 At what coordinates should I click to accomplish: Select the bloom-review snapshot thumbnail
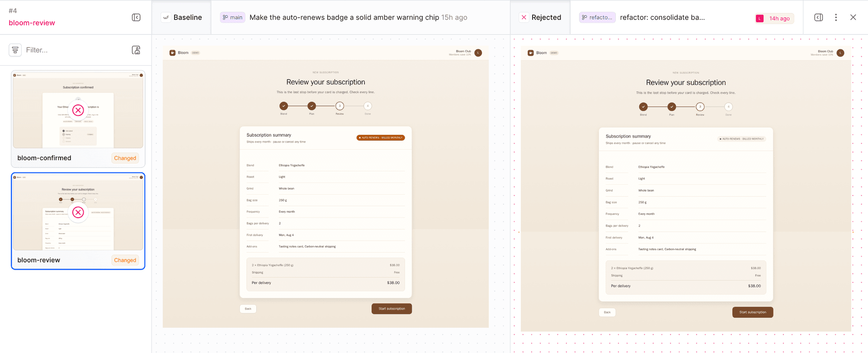tap(78, 212)
